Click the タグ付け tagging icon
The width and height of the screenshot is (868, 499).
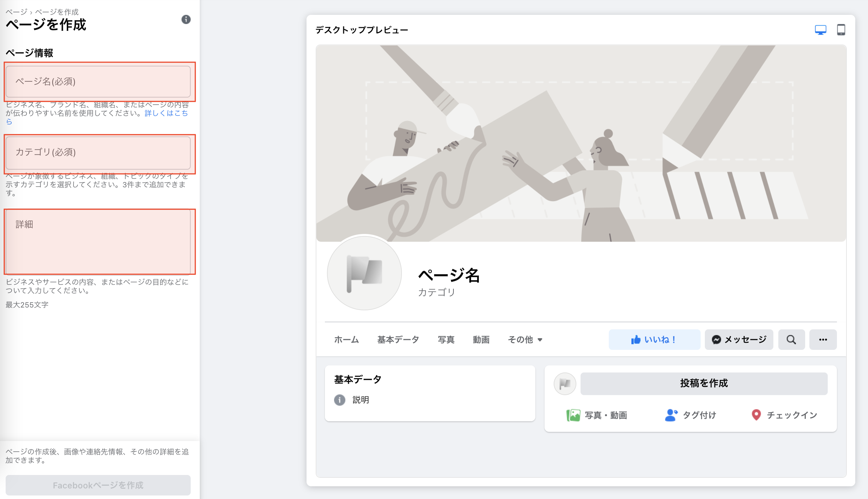[x=671, y=415]
